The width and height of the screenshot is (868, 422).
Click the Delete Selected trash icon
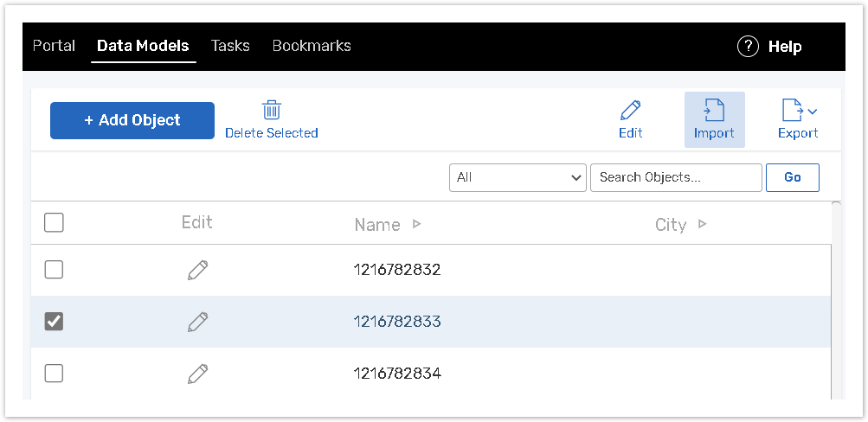(272, 110)
